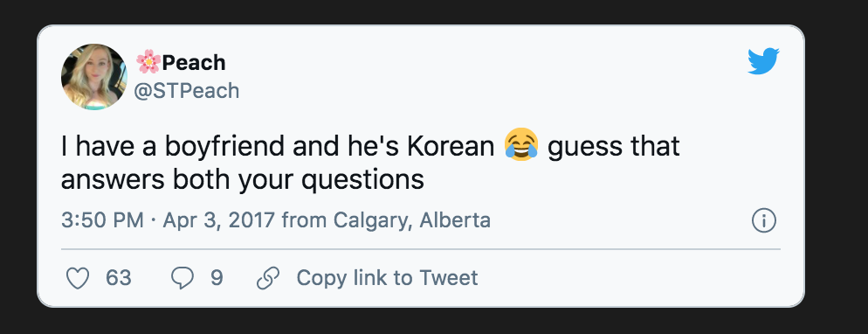Open the circled info icon
868x334 pixels.
click(764, 220)
